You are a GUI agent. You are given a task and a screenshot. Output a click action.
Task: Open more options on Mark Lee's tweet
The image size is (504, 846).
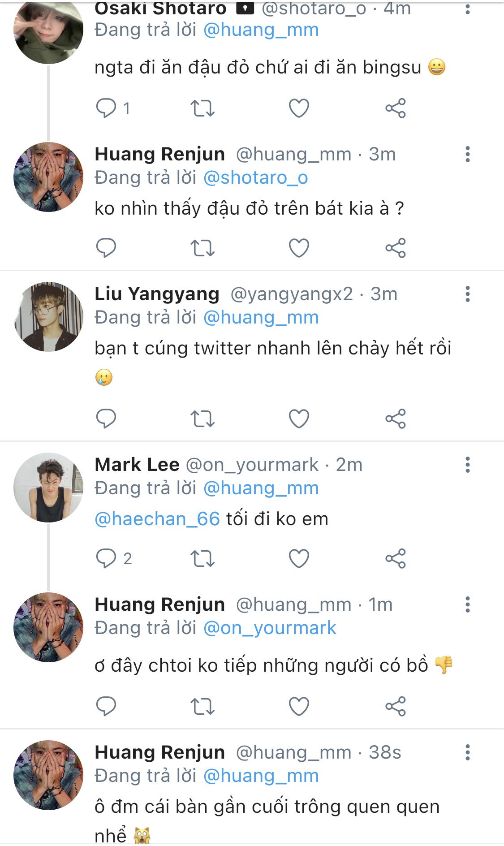click(467, 465)
